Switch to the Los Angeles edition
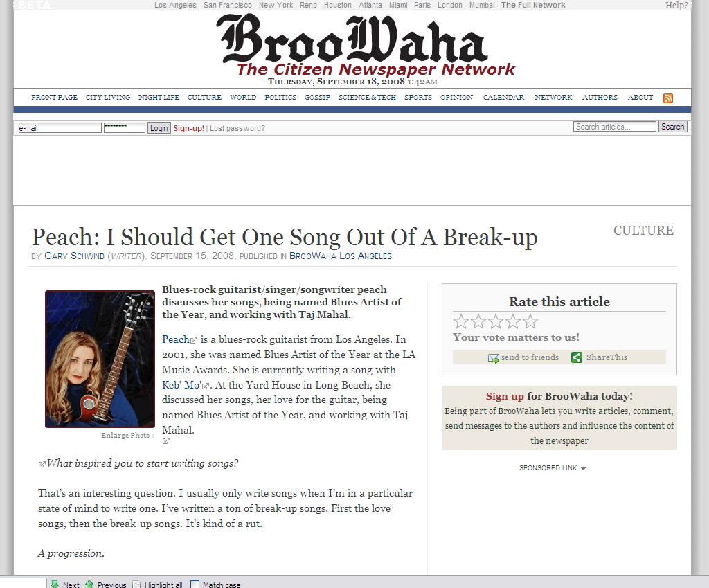Image resolution: width=709 pixels, height=588 pixels. coord(175,5)
